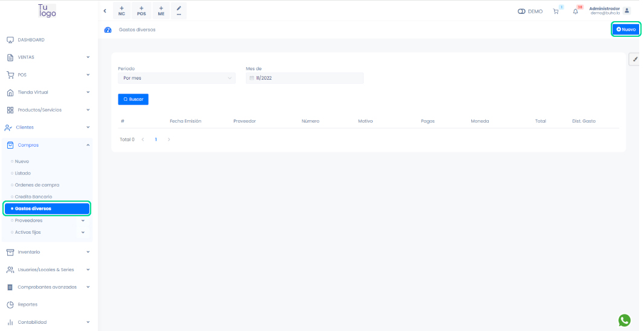The image size is (644, 331).
Task: Open the shopping cart icon
Action: click(556, 11)
